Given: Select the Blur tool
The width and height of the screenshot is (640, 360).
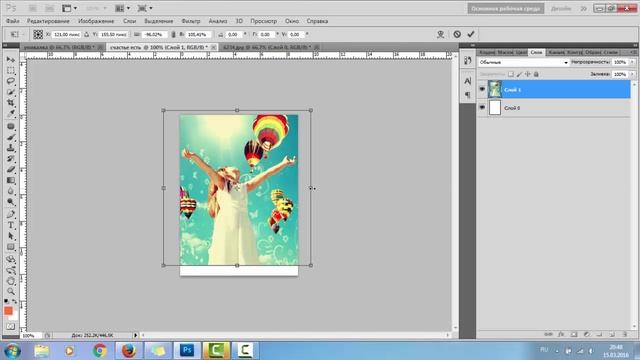Looking at the screenshot, I should (x=11, y=191).
